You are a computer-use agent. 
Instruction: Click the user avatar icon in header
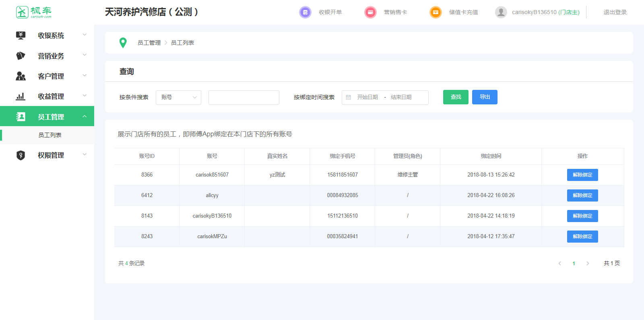point(501,12)
